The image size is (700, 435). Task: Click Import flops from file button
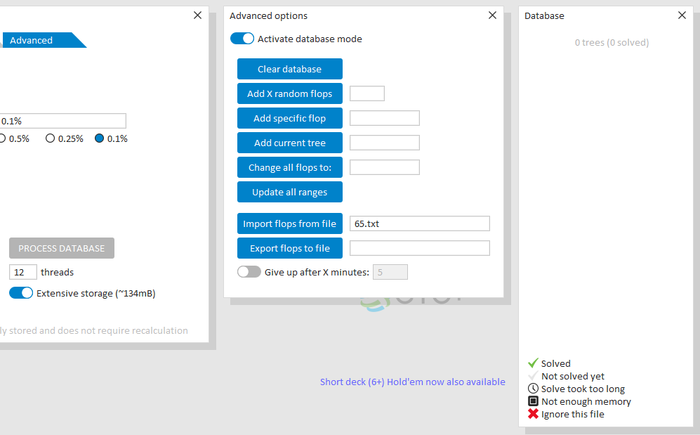click(x=290, y=223)
